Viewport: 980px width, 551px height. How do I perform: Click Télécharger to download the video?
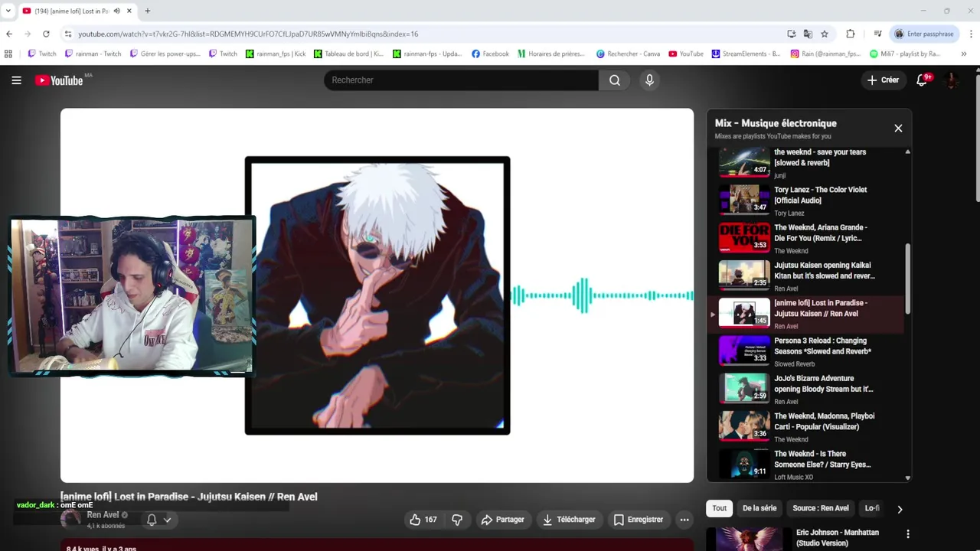[x=569, y=520]
